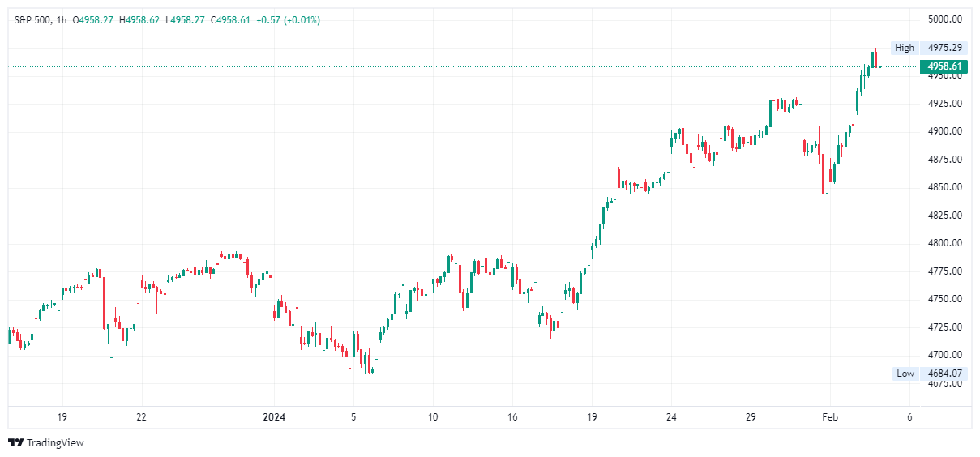Click the 4800.00 price axis label
Image resolution: width=980 pixels, height=457 pixels.
pyautogui.click(x=945, y=243)
